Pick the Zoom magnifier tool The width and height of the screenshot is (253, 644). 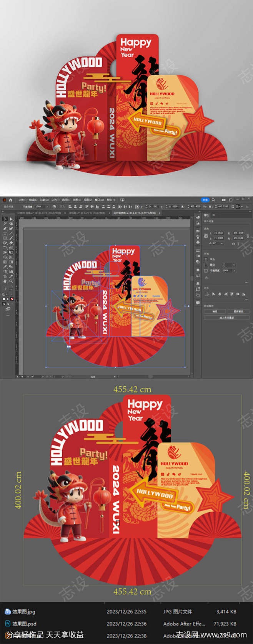[x=11, y=281]
